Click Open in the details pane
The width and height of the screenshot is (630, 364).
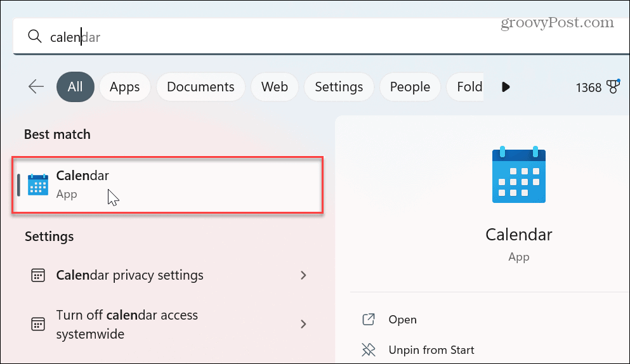(x=403, y=320)
